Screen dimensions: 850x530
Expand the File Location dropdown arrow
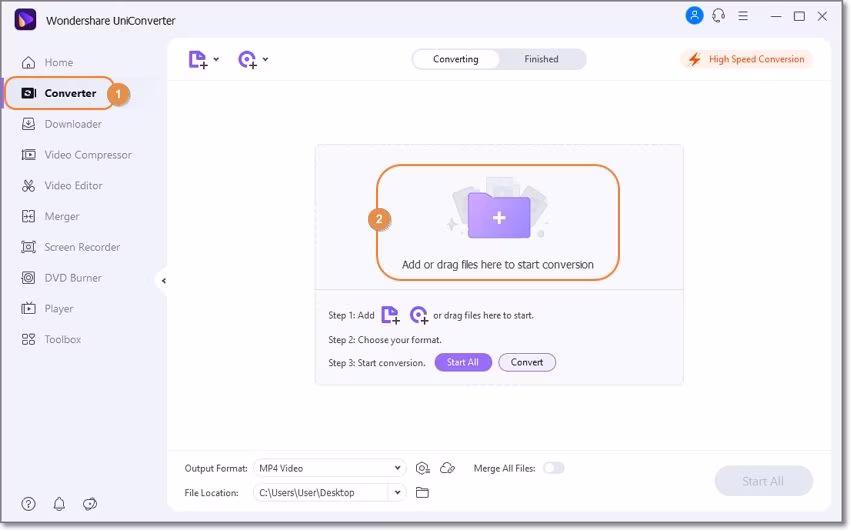coord(397,493)
